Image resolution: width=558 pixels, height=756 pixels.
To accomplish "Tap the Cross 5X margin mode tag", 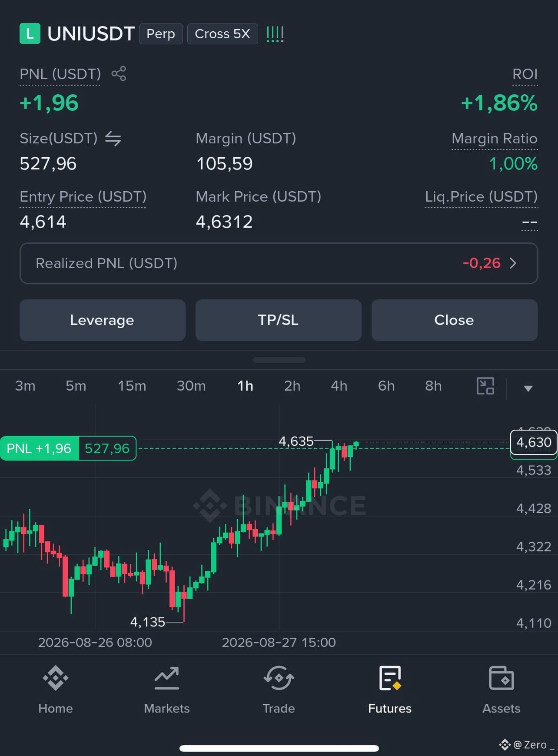I will (x=223, y=34).
